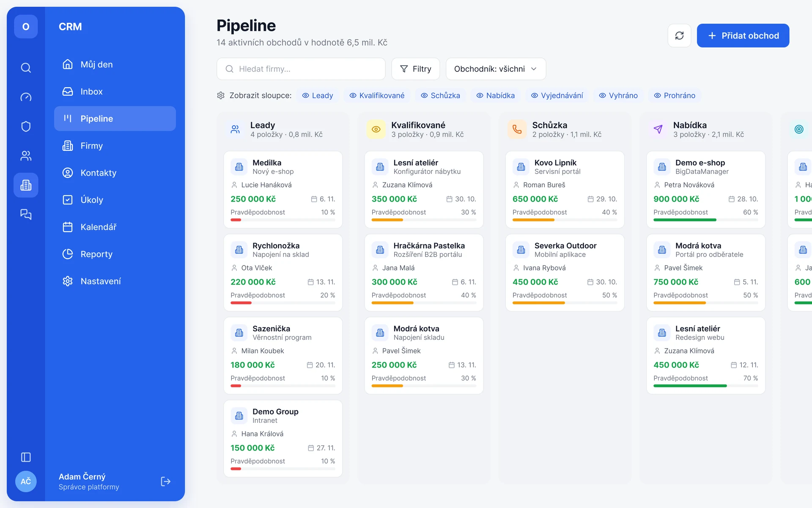Toggle visibility of the Kvalifikované column
Image resolution: width=812 pixels, height=508 pixels.
(x=377, y=96)
